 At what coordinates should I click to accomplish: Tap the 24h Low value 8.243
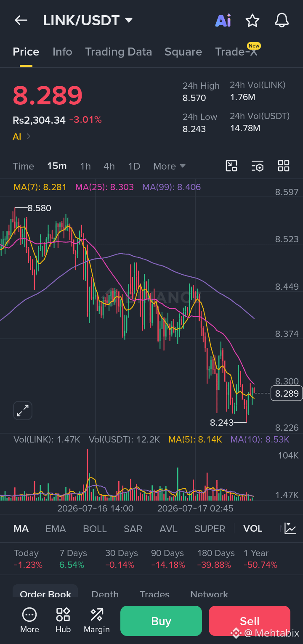(x=194, y=129)
